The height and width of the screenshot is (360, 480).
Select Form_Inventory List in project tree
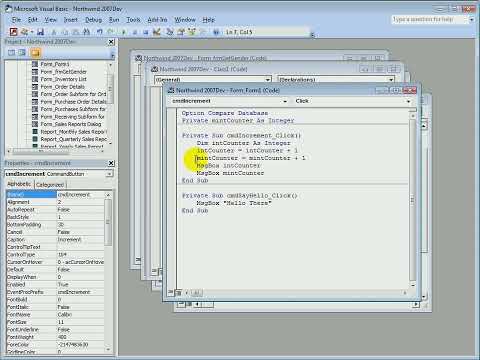pyautogui.click(x=63, y=79)
